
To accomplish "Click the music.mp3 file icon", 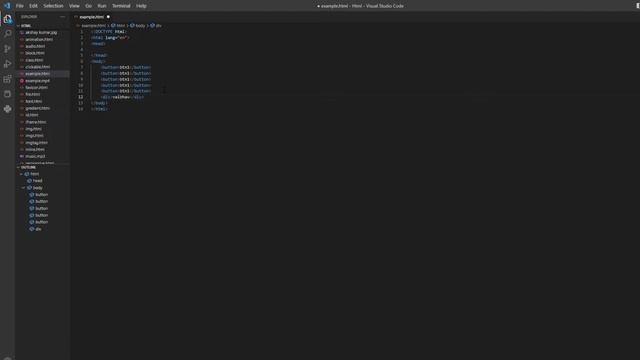I will [22, 156].
